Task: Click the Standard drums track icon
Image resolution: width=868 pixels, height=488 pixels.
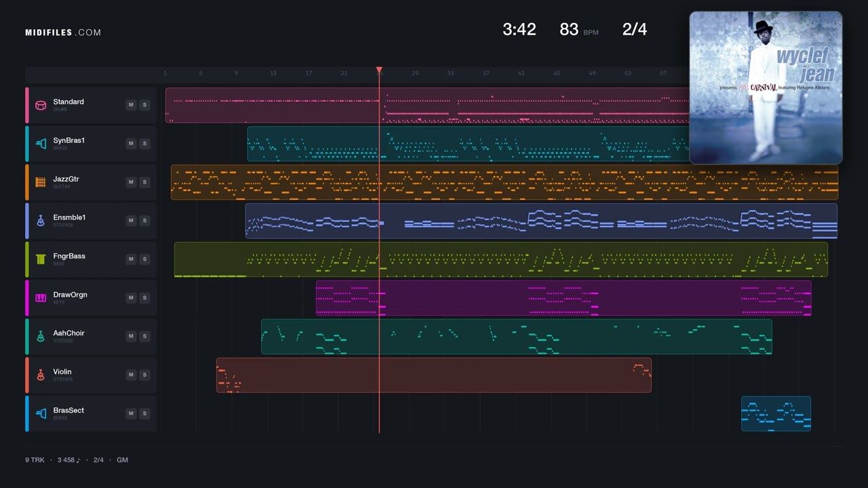Action: 41,105
